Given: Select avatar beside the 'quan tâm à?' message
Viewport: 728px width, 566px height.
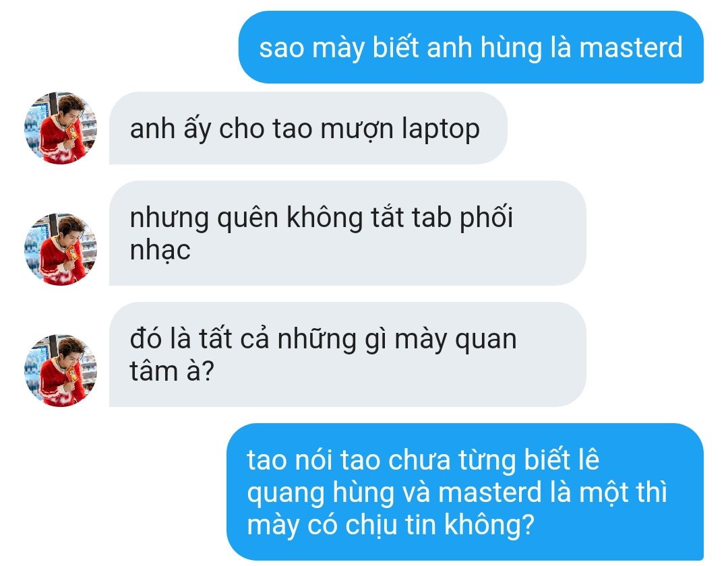Looking at the screenshot, I should coord(61,371).
